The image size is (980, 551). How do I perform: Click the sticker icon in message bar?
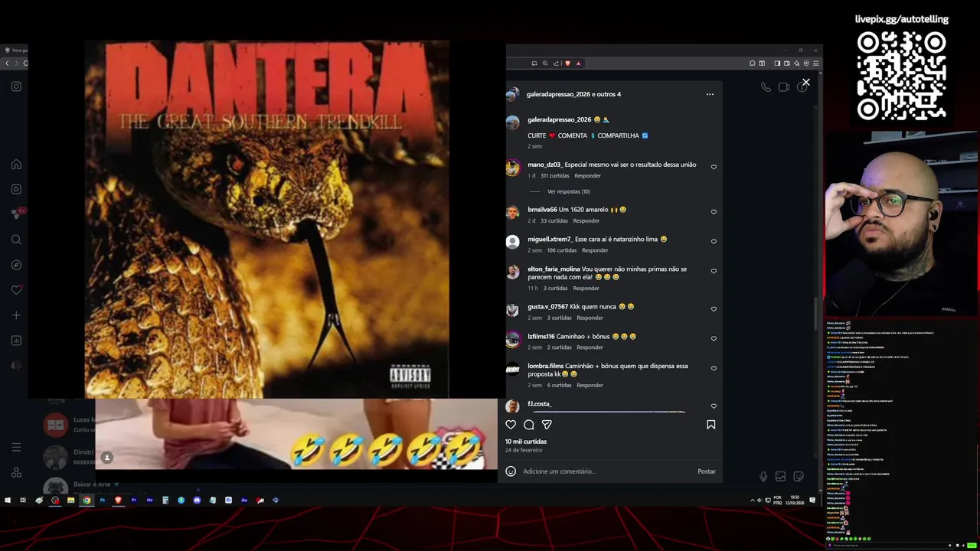[x=799, y=476]
